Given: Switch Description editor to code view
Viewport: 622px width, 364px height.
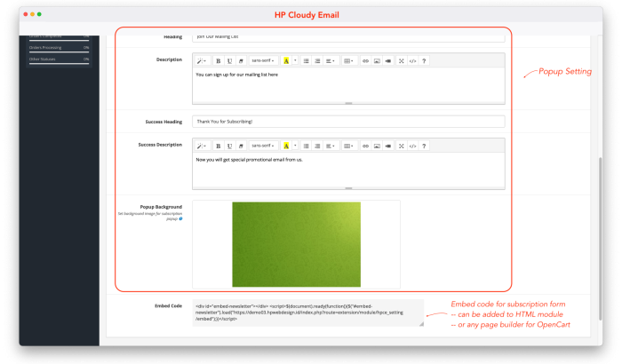Looking at the screenshot, I should 412,60.
